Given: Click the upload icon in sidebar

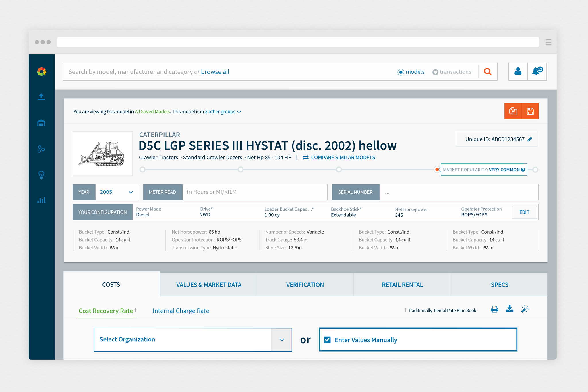Looking at the screenshot, I should pyautogui.click(x=41, y=97).
